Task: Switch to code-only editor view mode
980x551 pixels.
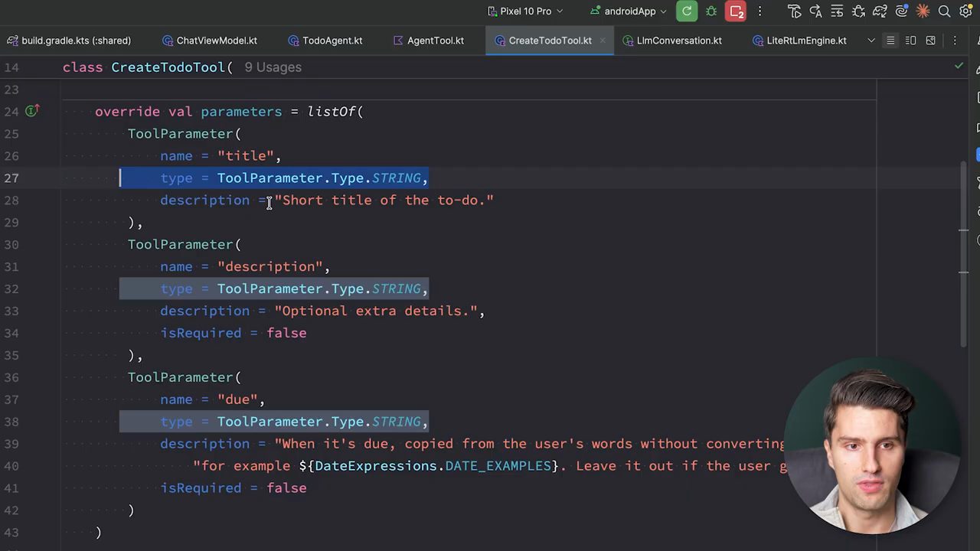Action: click(x=890, y=41)
